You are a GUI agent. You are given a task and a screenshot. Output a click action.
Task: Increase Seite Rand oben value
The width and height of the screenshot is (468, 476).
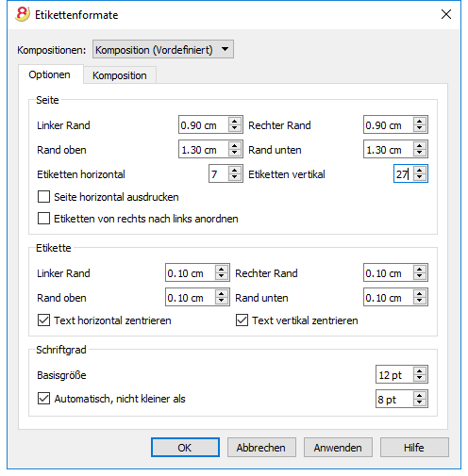234,145
